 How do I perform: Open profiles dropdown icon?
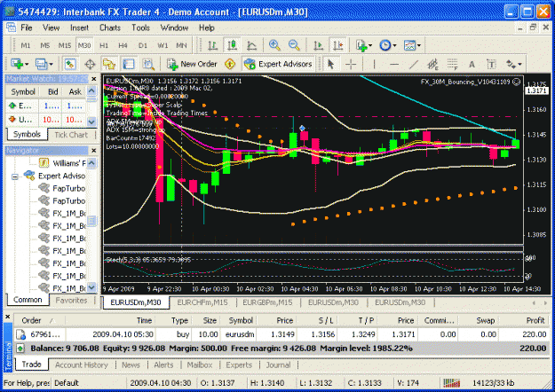44,64
